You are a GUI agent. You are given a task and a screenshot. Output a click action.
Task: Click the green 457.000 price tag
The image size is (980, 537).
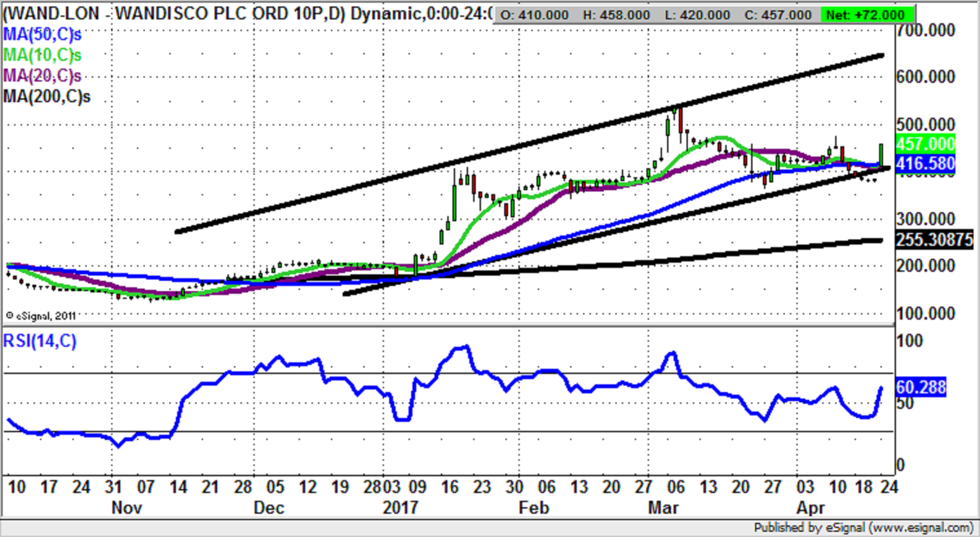click(x=925, y=144)
